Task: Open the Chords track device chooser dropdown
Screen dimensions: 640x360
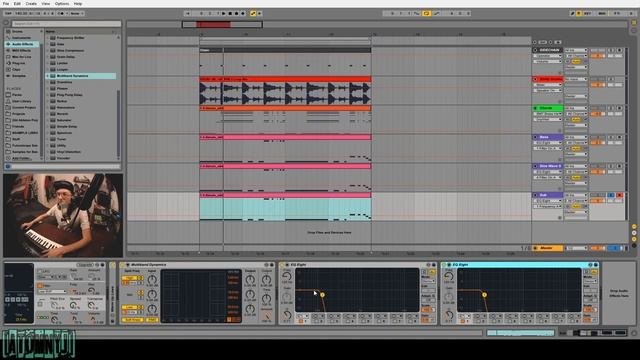Action: [547, 114]
